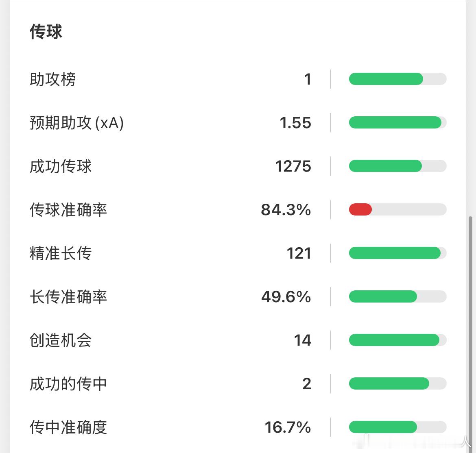Click the 创造机会 green progress bar
This screenshot has width=476, height=453.
click(397, 340)
